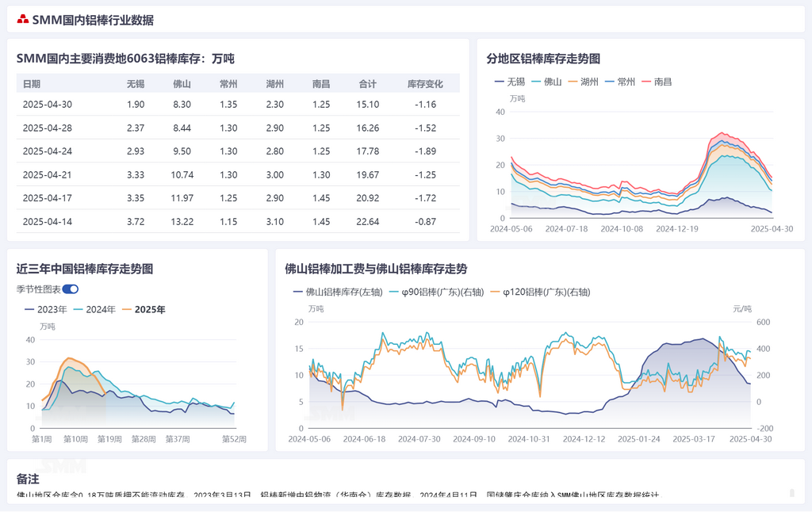
Task: Click the 第10周 axis label
Action: [75, 439]
